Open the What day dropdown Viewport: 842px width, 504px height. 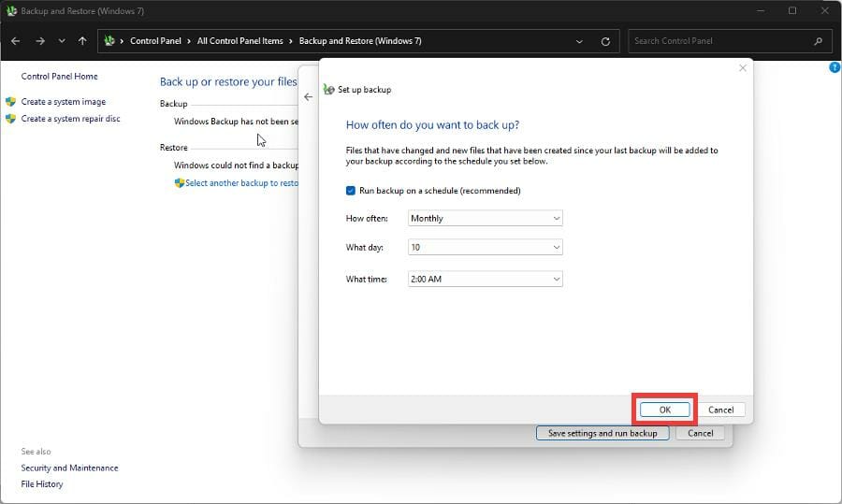pos(486,248)
